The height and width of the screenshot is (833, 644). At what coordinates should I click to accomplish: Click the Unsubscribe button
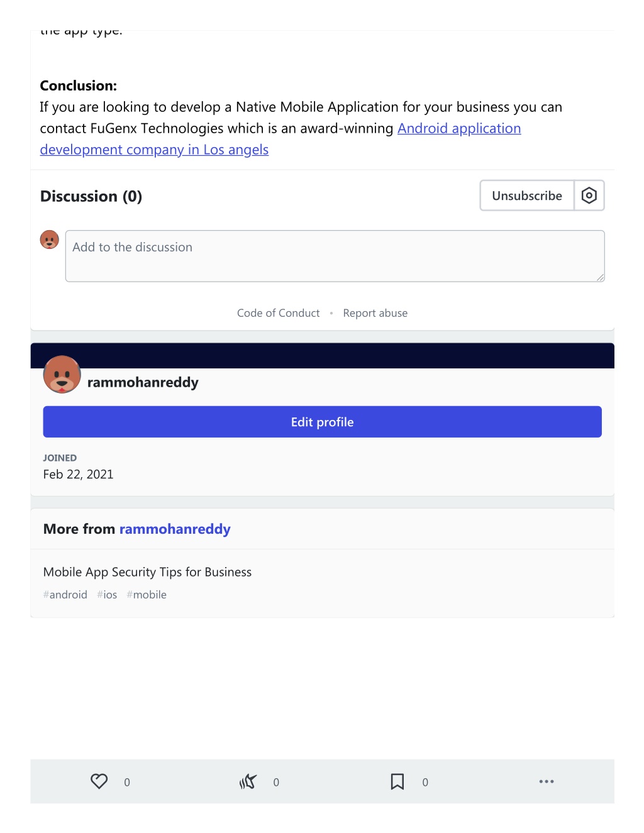point(527,196)
